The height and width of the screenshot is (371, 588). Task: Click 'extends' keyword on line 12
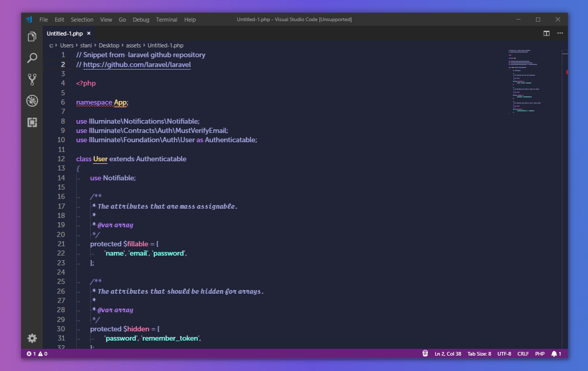[122, 159]
